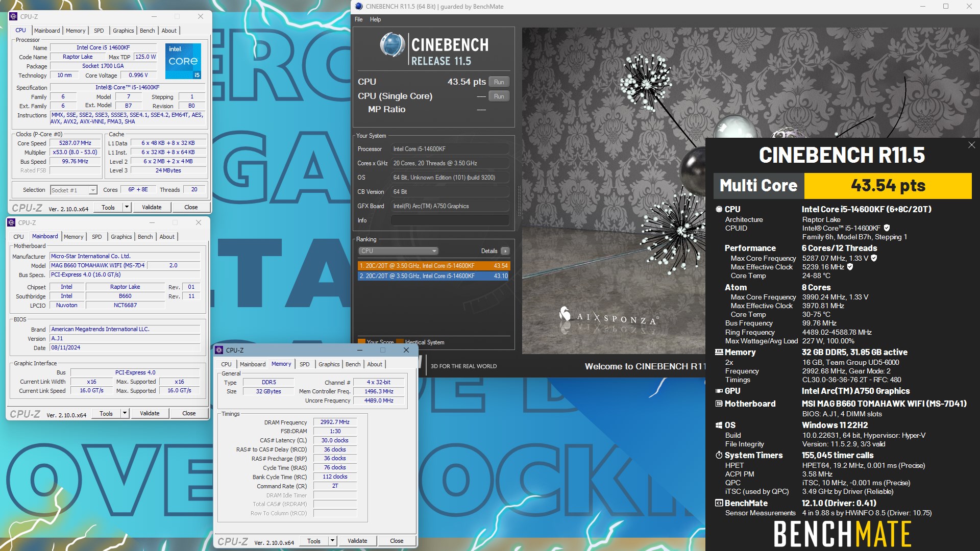Viewport: 980px width, 551px height.
Task: Click Cinebench GFX Board Arc A750 field
Action: point(450,206)
